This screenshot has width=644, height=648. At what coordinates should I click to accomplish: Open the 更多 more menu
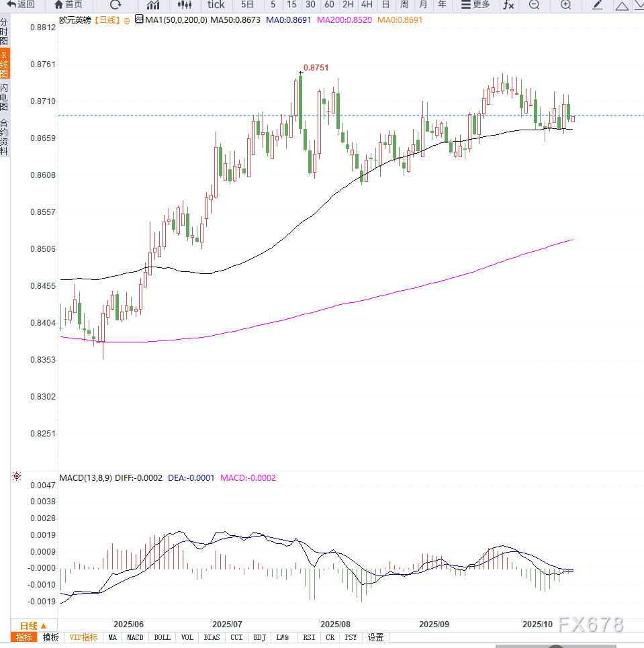[475, 5]
